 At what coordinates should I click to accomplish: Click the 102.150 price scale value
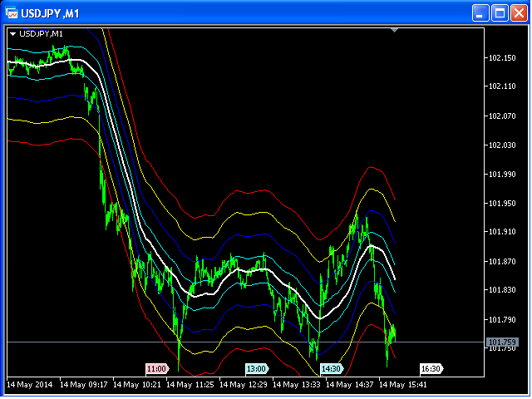(502, 58)
